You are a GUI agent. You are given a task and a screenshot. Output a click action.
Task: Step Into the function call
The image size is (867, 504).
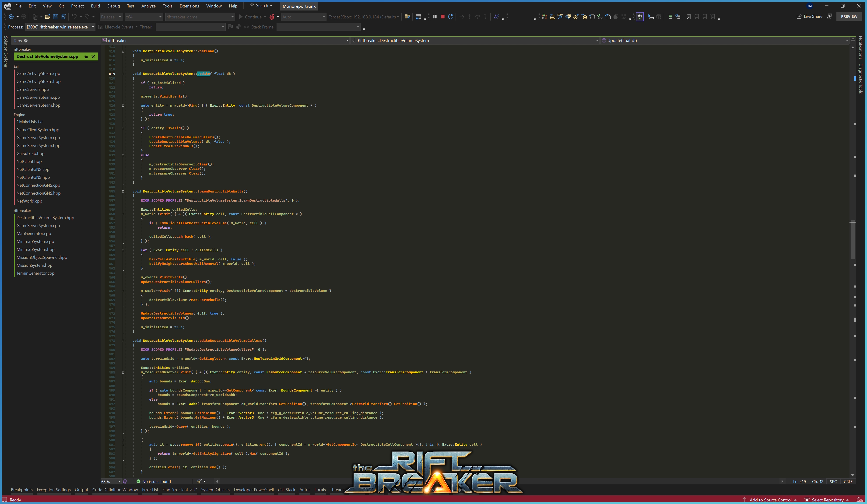[x=469, y=17]
